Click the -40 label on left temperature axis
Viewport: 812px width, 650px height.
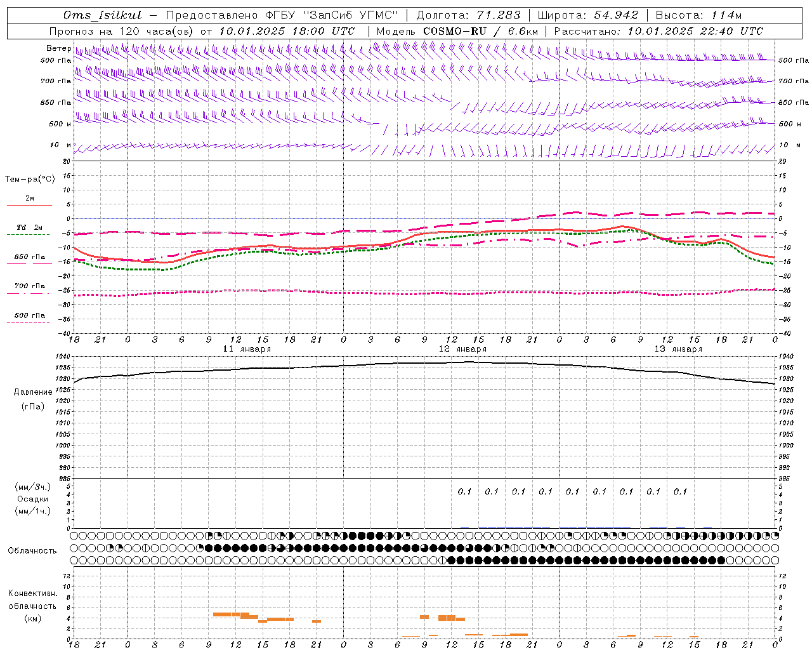(63, 333)
